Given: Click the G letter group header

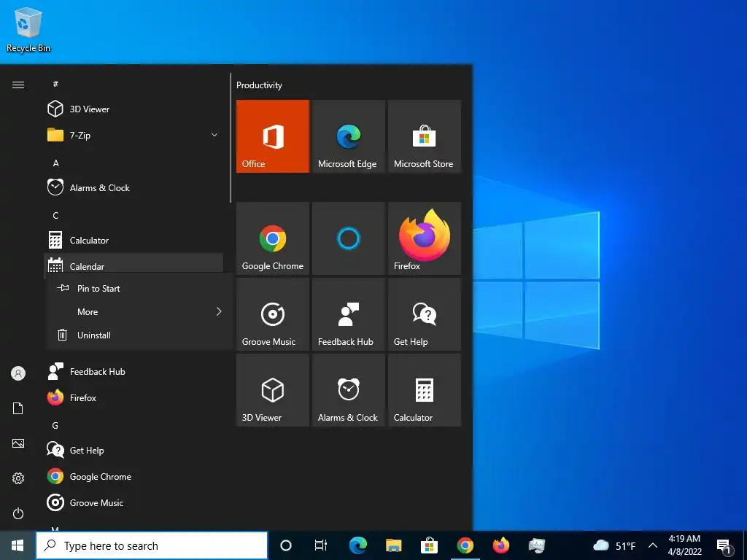Looking at the screenshot, I should (55, 425).
